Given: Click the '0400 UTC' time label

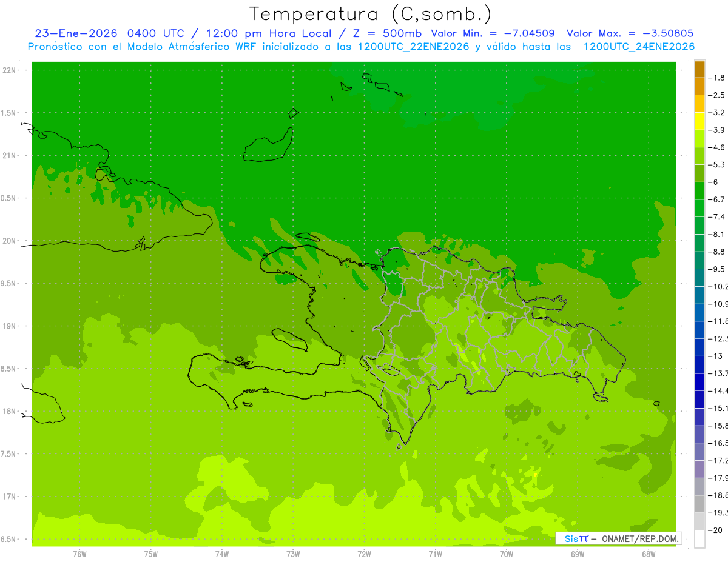Looking at the screenshot, I should [x=157, y=33].
